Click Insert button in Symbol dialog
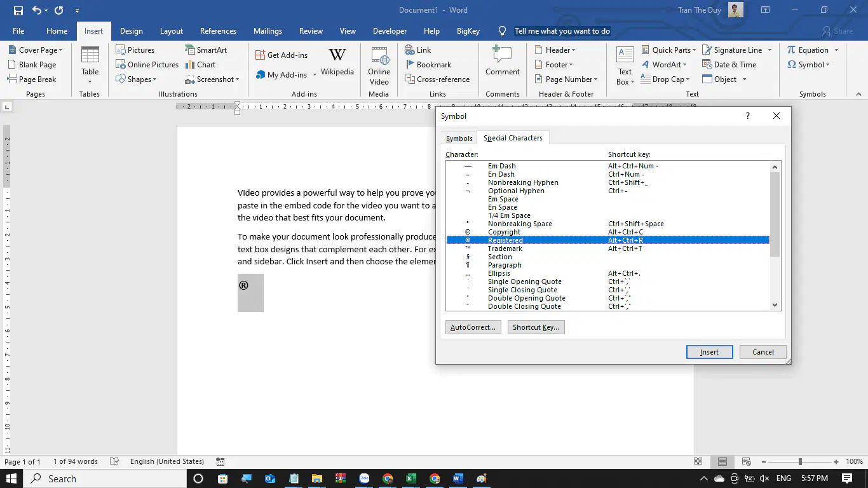The width and height of the screenshot is (868, 488). 709,352
